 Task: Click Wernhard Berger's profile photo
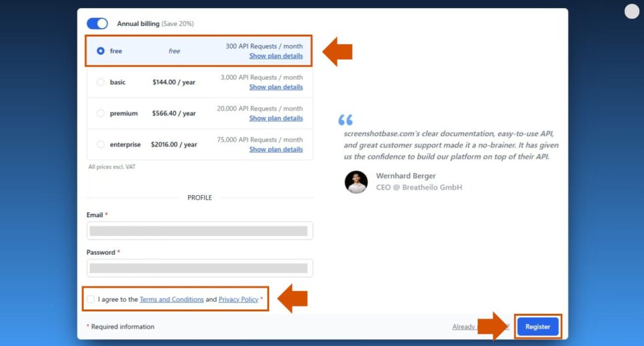point(356,182)
